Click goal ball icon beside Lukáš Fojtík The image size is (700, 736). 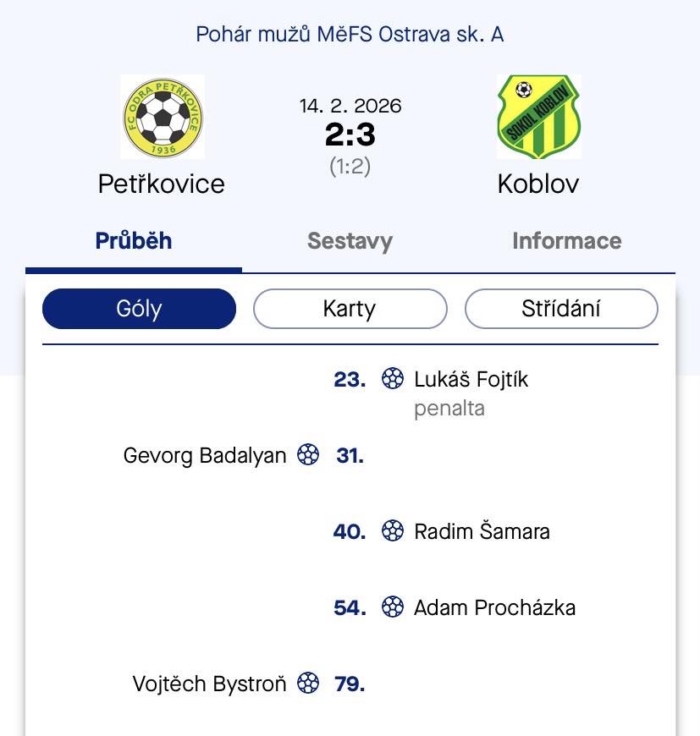pos(393,379)
